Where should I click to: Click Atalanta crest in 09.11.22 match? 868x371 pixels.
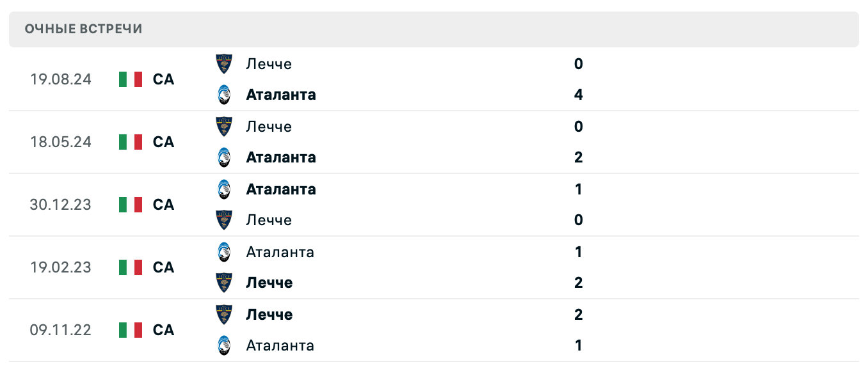click(224, 345)
